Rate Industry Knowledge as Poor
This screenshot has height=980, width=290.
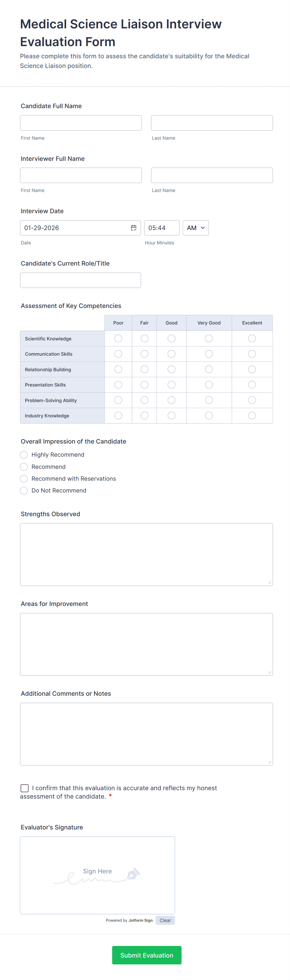(118, 416)
